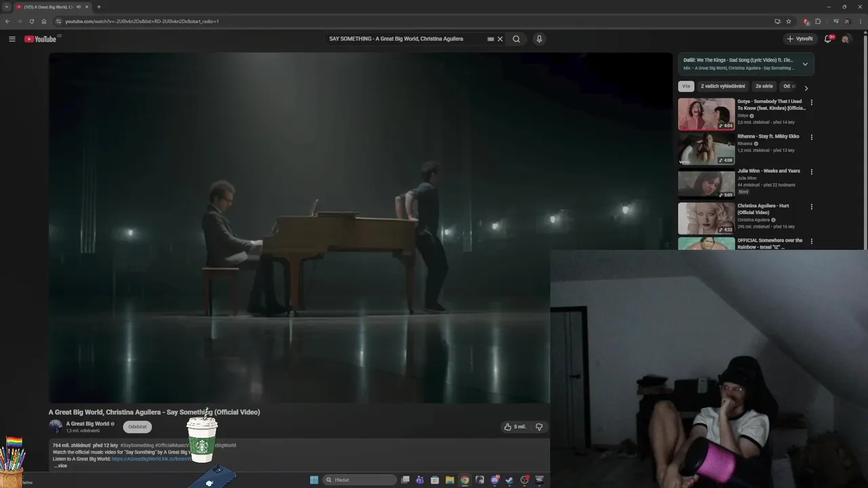Open the YouTube hamburger guide menu
The height and width of the screenshot is (488, 868).
12,39
